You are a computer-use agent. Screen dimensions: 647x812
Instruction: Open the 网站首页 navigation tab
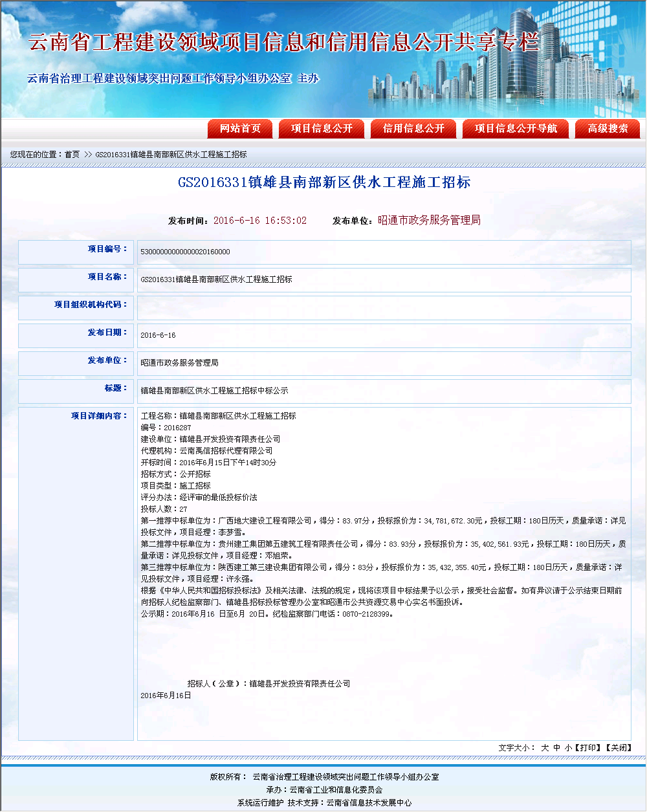click(240, 129)
